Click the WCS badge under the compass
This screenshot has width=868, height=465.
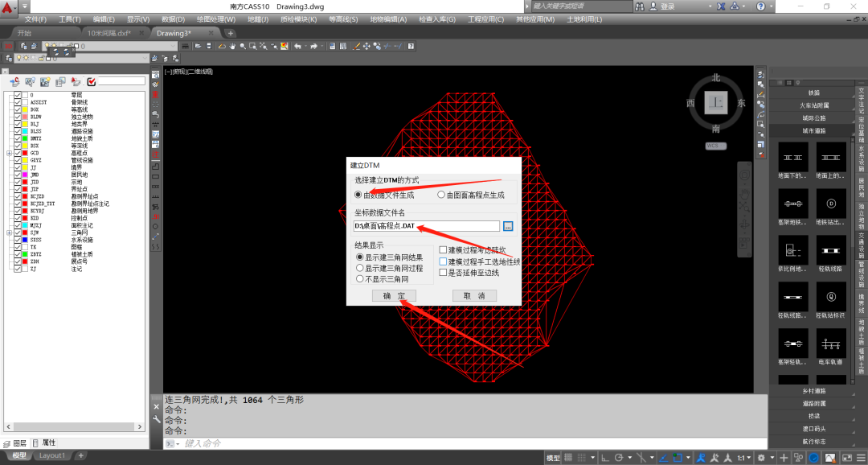click(716, 146)
